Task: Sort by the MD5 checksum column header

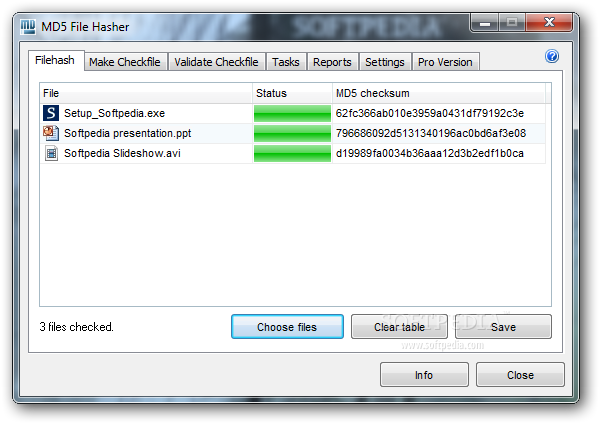Action: [x=439, y=93]
